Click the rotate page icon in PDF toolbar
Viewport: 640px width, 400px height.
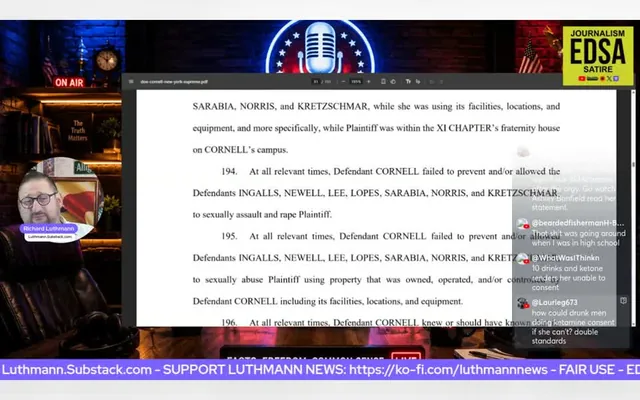pos(393,82)
